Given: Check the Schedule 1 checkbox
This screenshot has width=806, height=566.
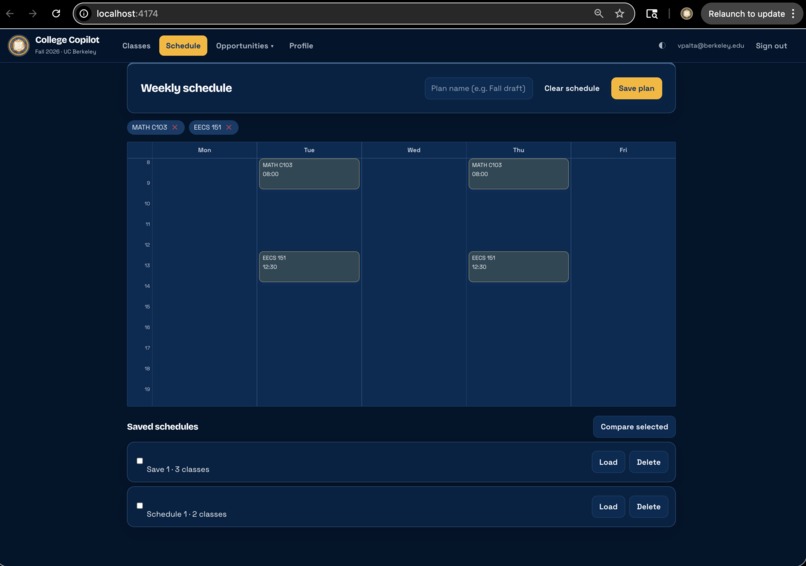Looking at the screenshot, I should (140, 505).
